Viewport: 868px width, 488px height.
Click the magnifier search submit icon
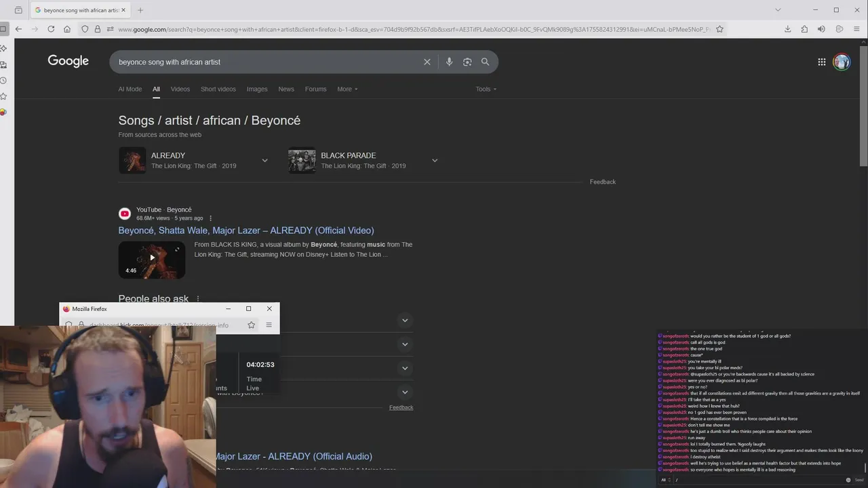[x=485, y=62]
